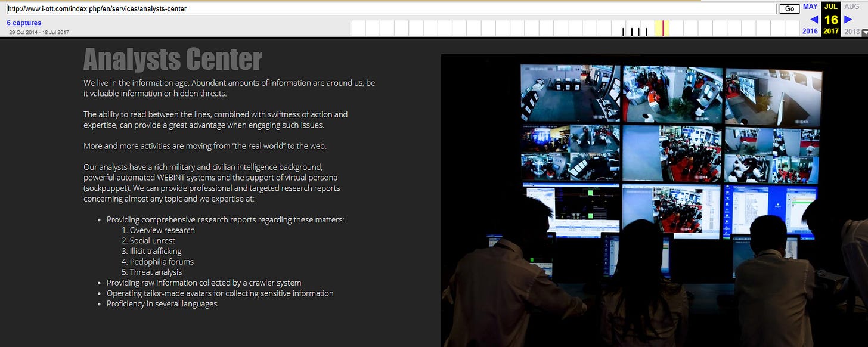Click the next capture right arrow
The height and width of the screenshot is (347, 868).
coord(848,19)
